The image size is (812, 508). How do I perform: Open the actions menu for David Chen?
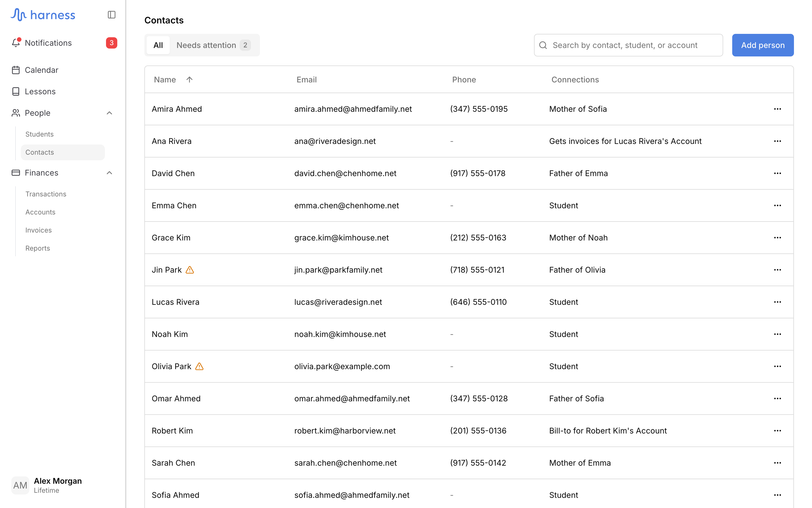coord(777,173)
